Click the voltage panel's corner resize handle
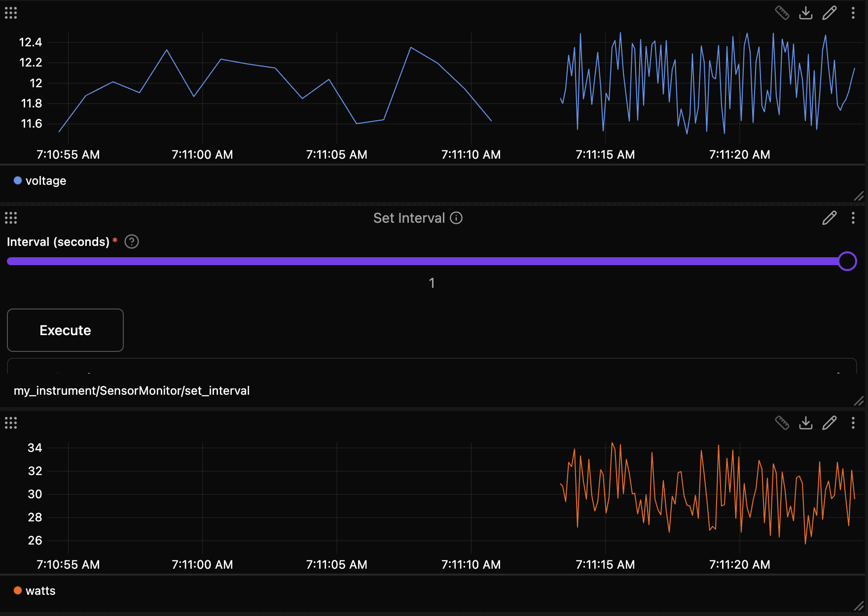 (x=859, y=196)
